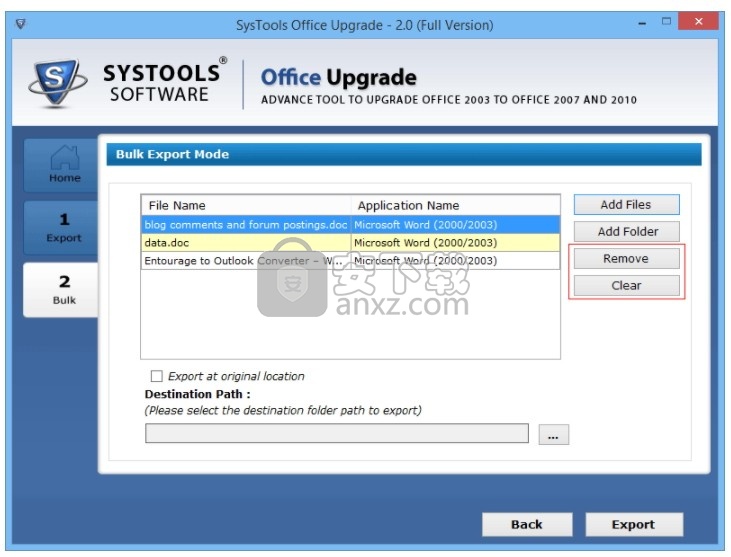
Task: Go Back to previous step
Action: [x=527, y=525]
